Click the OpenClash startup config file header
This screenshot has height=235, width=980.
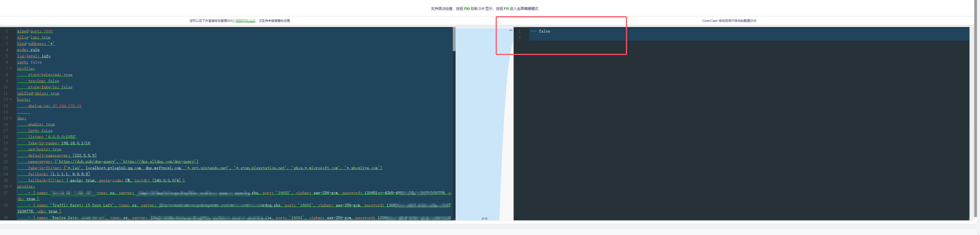tap(729, 21)
